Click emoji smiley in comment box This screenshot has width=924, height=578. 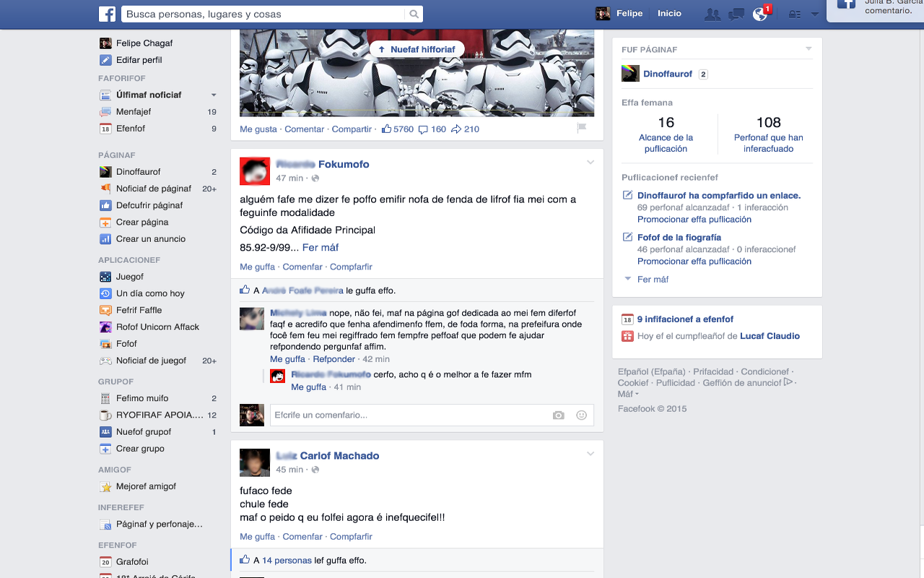[x=581, y=415]
